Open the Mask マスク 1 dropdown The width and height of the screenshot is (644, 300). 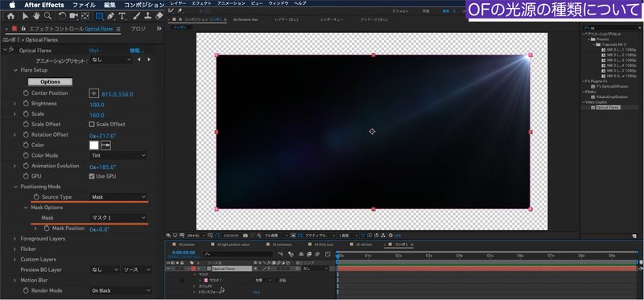tap(118, 218)
